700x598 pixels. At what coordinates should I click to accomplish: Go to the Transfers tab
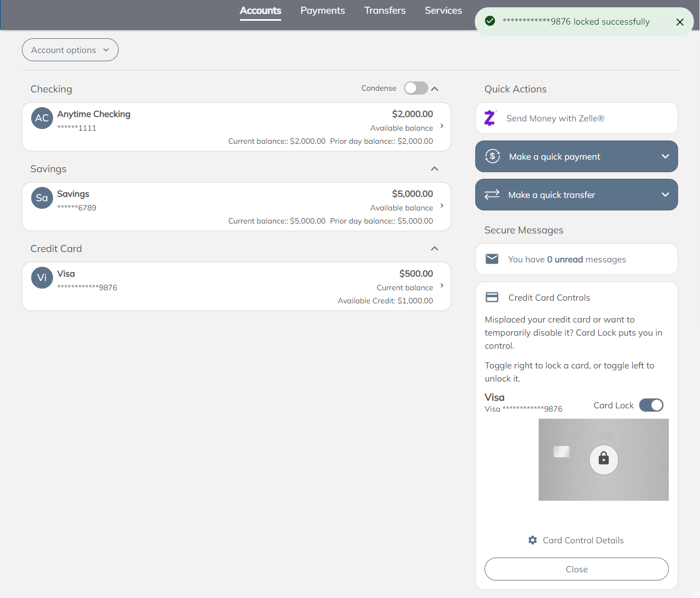coord(385,10)
